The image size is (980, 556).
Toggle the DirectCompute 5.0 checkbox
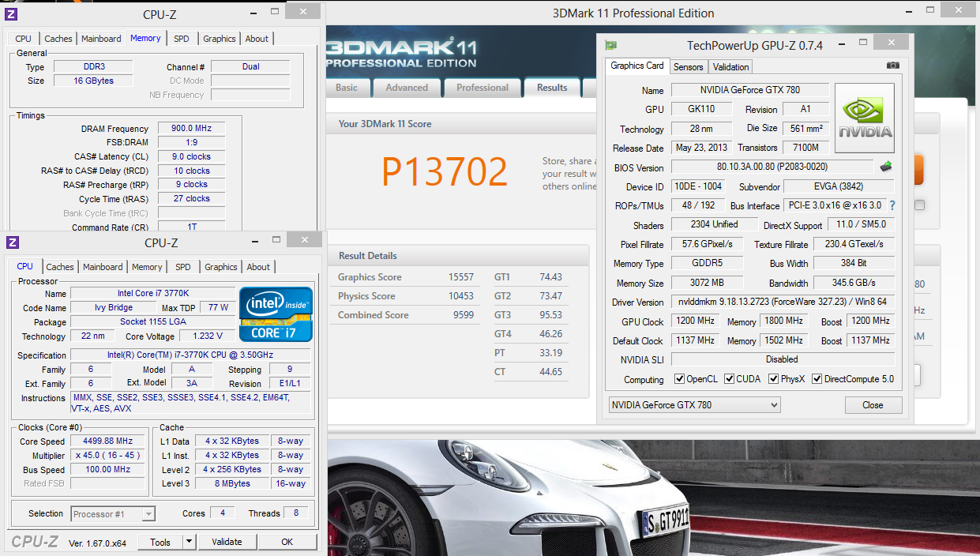[817, 379]
